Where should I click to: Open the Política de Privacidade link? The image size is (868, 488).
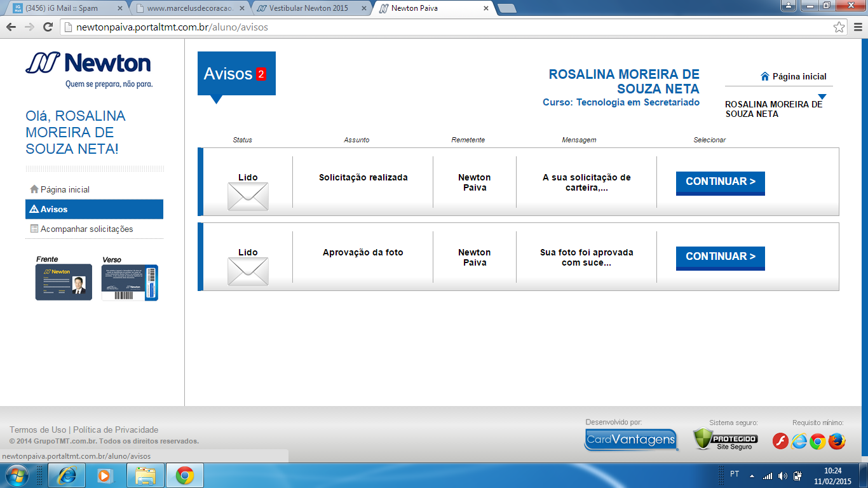coord(116,430)
